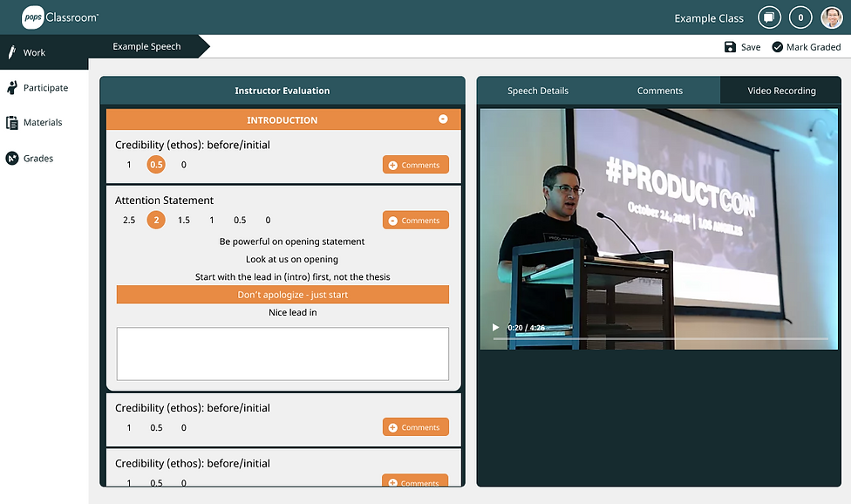851x504 pixels.
Task: Select score 0 for second Credibility criterion
Action: coord(183,427)
